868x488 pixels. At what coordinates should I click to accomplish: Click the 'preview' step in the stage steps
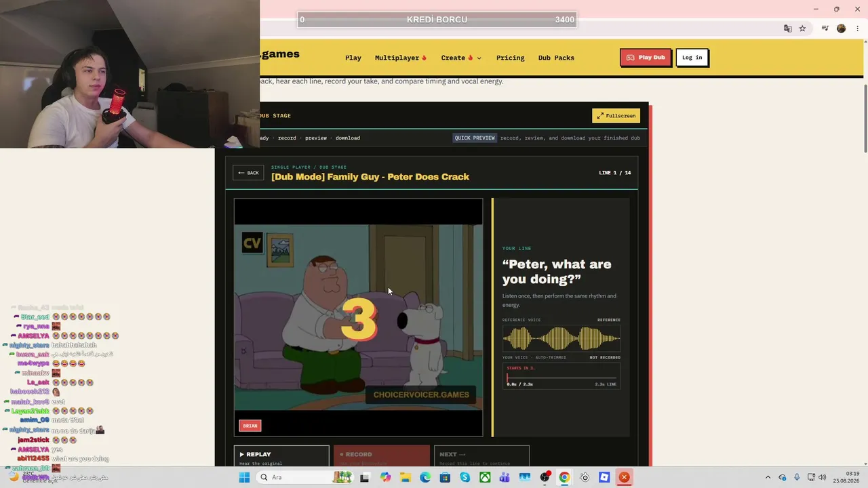(316, 138)
